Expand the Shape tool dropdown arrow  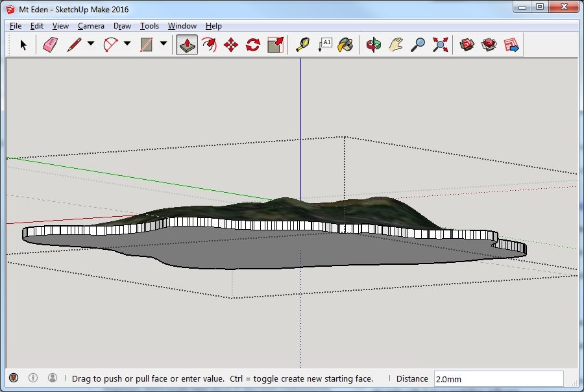coord(164,44)
